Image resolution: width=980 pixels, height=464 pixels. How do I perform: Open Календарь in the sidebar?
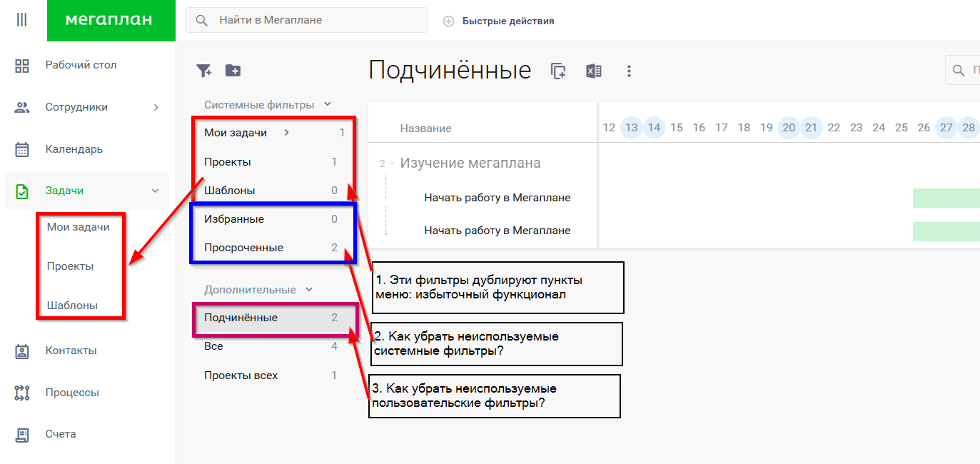[x=74, y=149]
